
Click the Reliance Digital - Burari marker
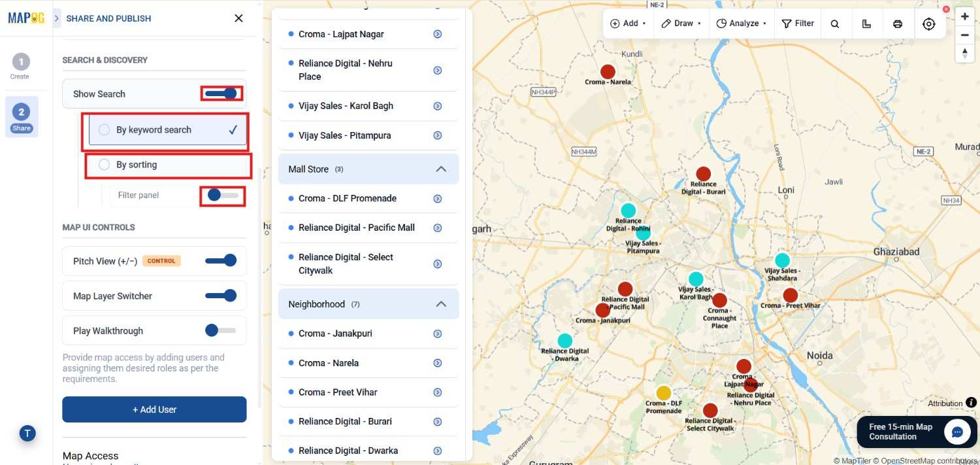pos(703,174)
